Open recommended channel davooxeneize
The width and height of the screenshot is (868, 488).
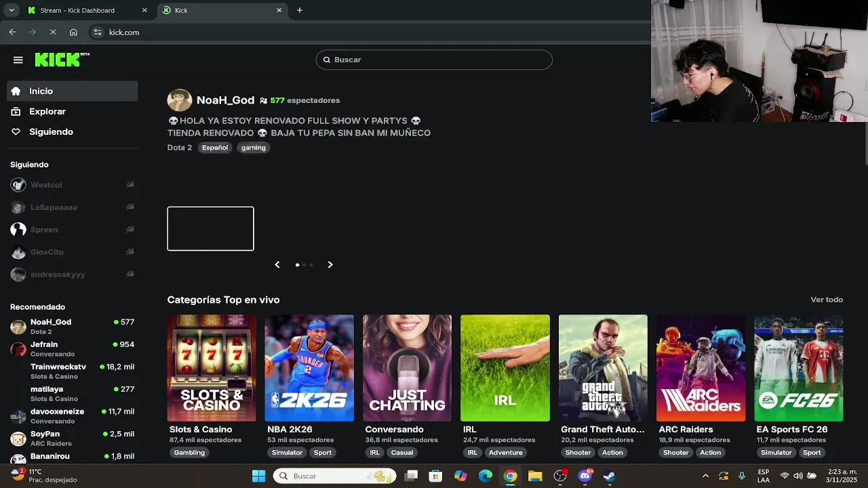click(x=72, y=416)
